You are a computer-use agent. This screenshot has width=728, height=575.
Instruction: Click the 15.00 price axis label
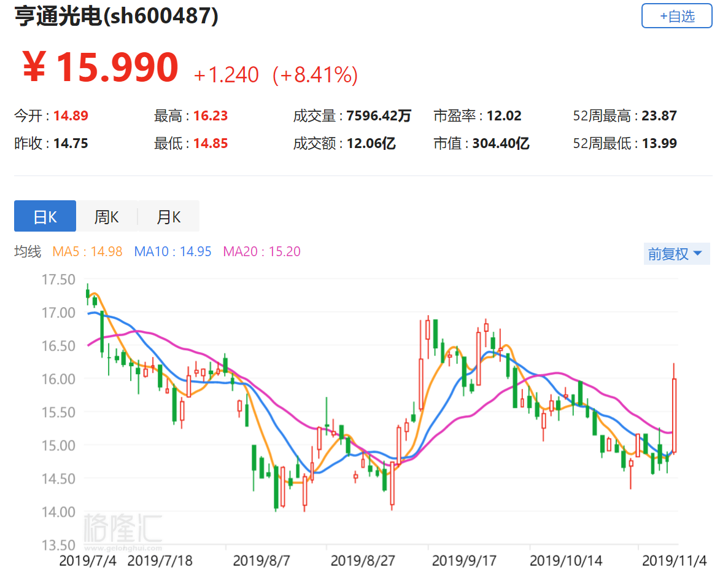[x=58, y=445]
